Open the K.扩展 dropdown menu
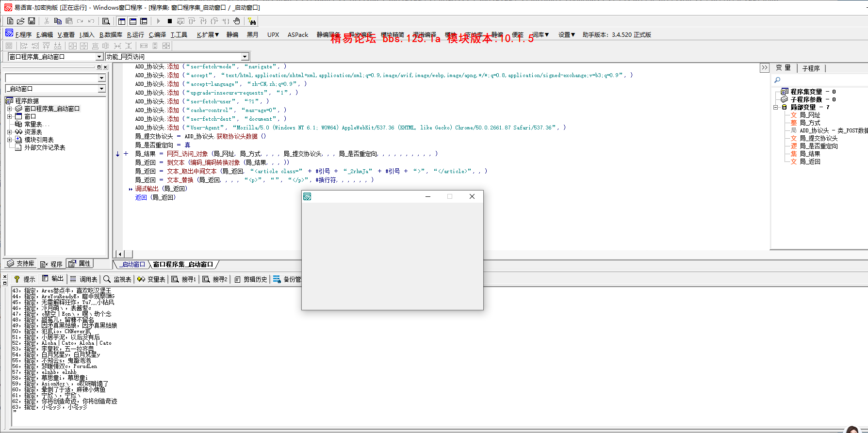The height and width of the screenshot is (433, 868). pos(208,34)
